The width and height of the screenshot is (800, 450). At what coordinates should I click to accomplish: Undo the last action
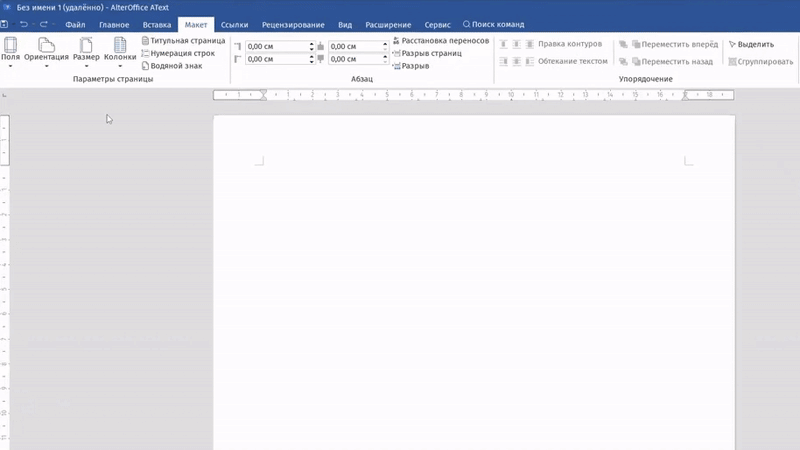pyautogui.click(x=23, y=24)
